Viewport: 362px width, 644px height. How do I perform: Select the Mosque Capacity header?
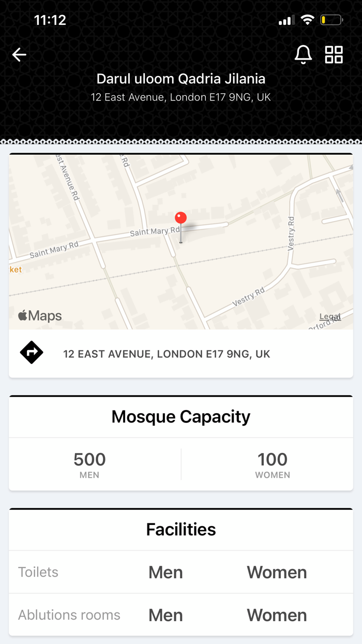pyautogui.click(x=180, y=417)
